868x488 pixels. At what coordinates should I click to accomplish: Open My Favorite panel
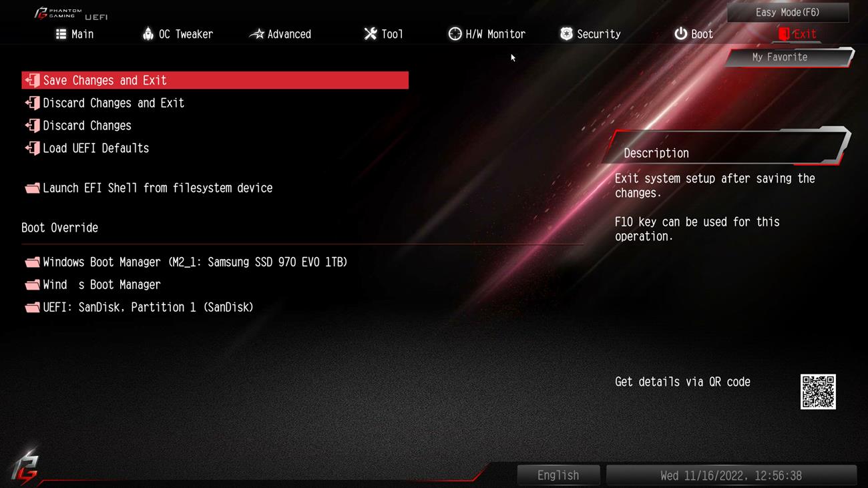pos(789,57)
